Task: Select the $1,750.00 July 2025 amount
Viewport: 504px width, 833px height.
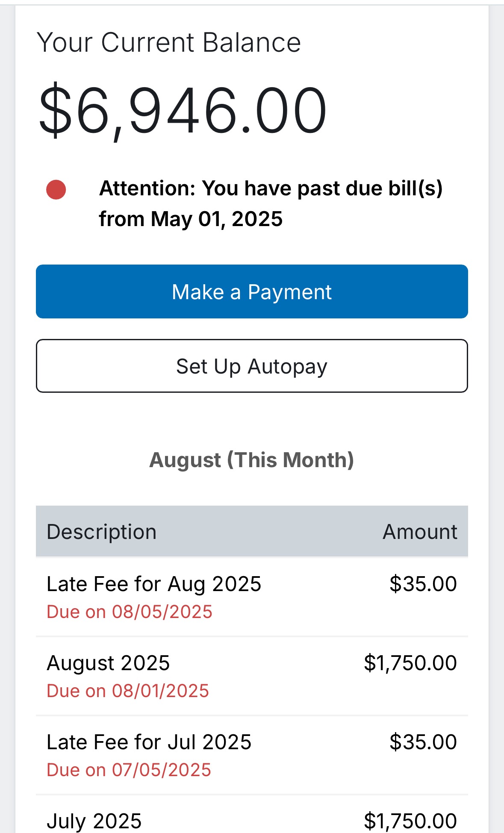Action: tap(410, 821)
